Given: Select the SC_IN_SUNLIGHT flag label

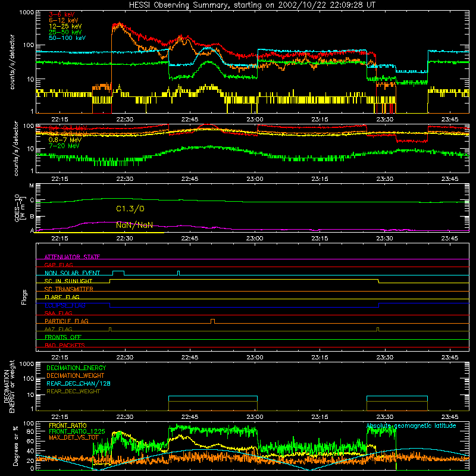Looking at the screenshot, I should [68, 281].
